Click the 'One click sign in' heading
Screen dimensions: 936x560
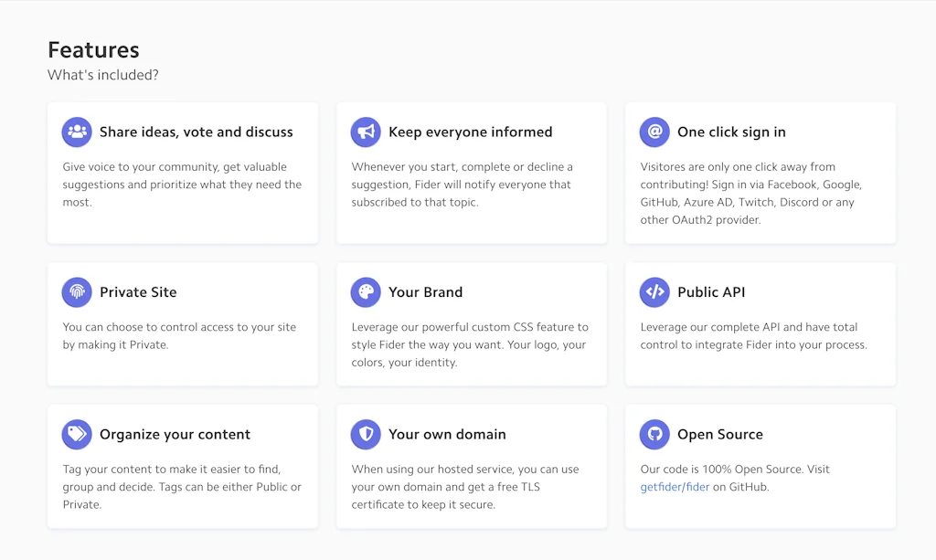click(731, 132)
